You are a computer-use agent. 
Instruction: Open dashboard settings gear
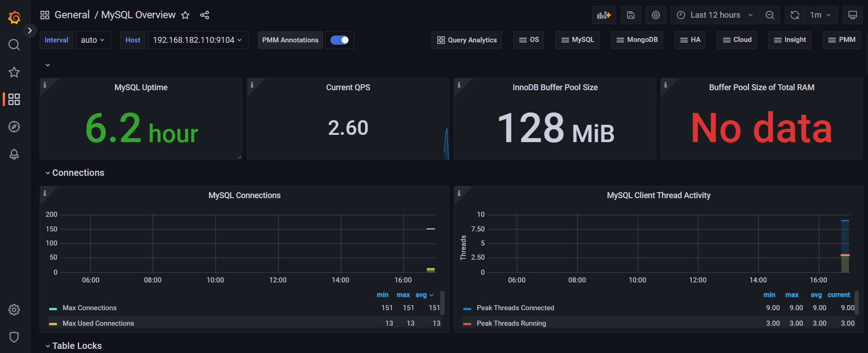(x=656, y=15)
